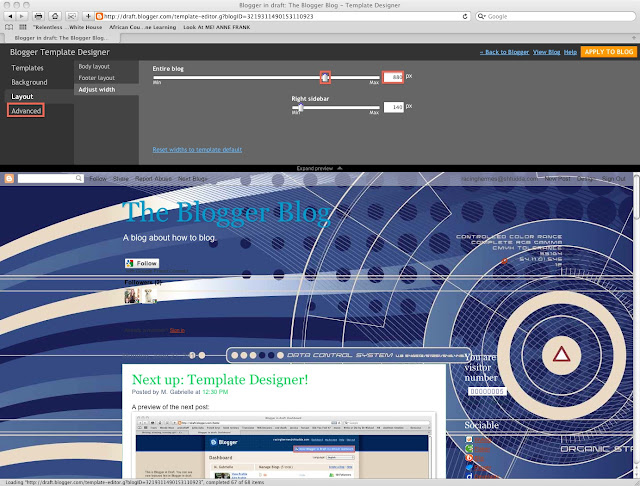This screenshot has height=486, width=640.
Task: Click the plus add-bookmark button
Action: [x=88, y=16]
